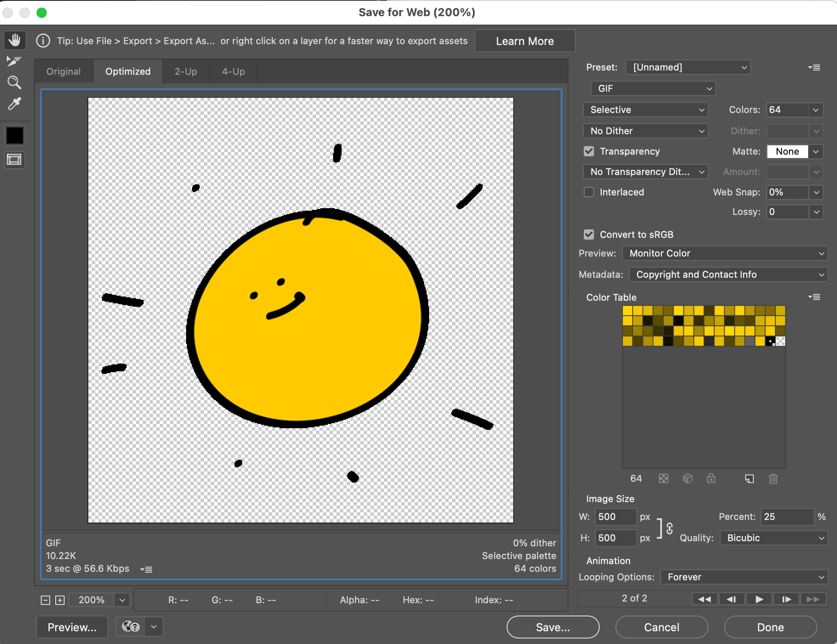The width and height of the screenshot is (837, 644).
Task: Change the Looping Options from Forever
Action: pyautogui.click(x=744, y=577)
